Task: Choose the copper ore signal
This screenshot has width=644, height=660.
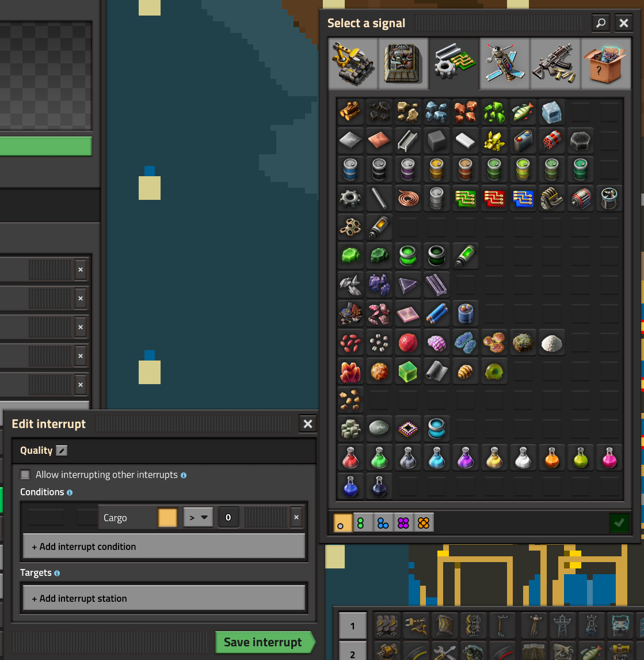Action: [465, 112]
